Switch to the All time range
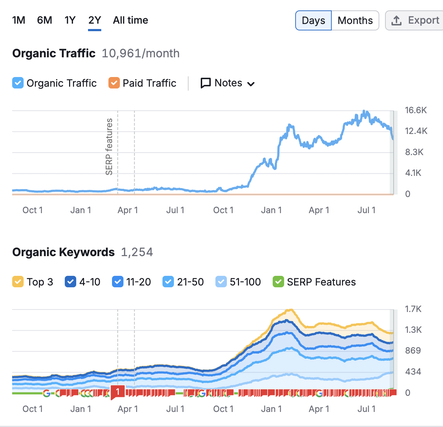This screenshot has width=443, height=427. 130,20
